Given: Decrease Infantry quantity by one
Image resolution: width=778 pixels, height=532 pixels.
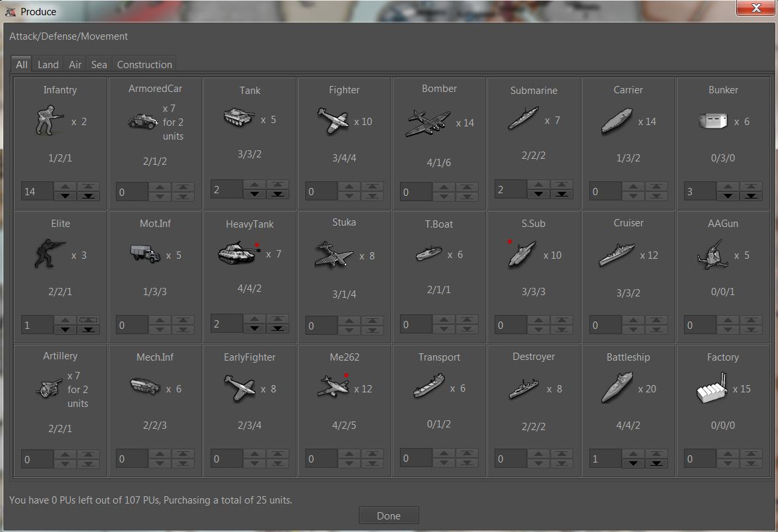Looking at the screenshot, I should (65, 196).
